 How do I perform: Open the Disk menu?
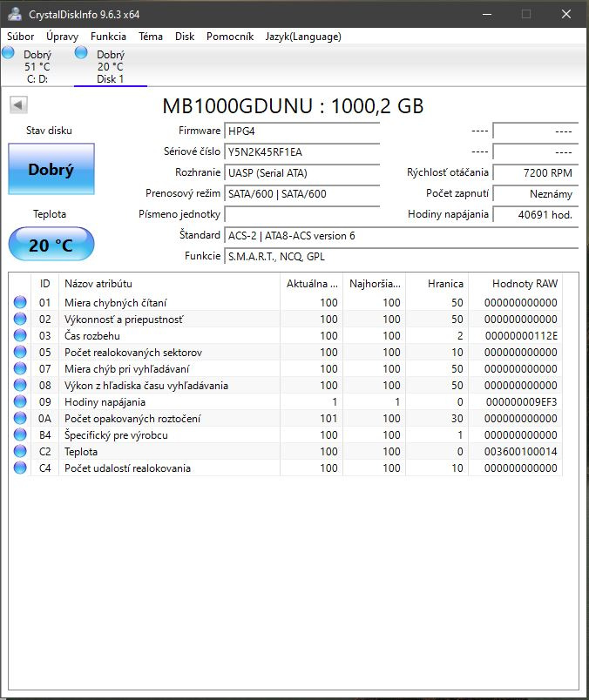[185, 37]
